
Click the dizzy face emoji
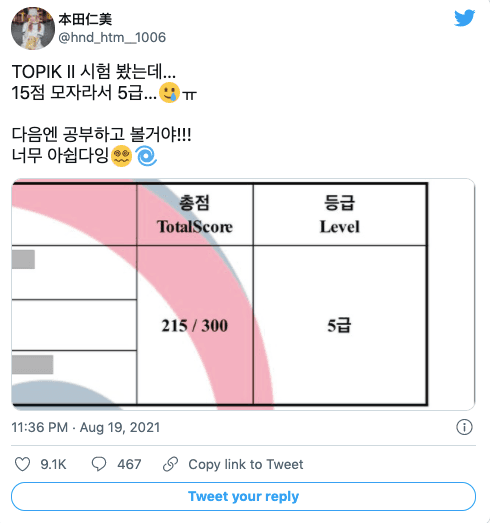tap(121, 156)
